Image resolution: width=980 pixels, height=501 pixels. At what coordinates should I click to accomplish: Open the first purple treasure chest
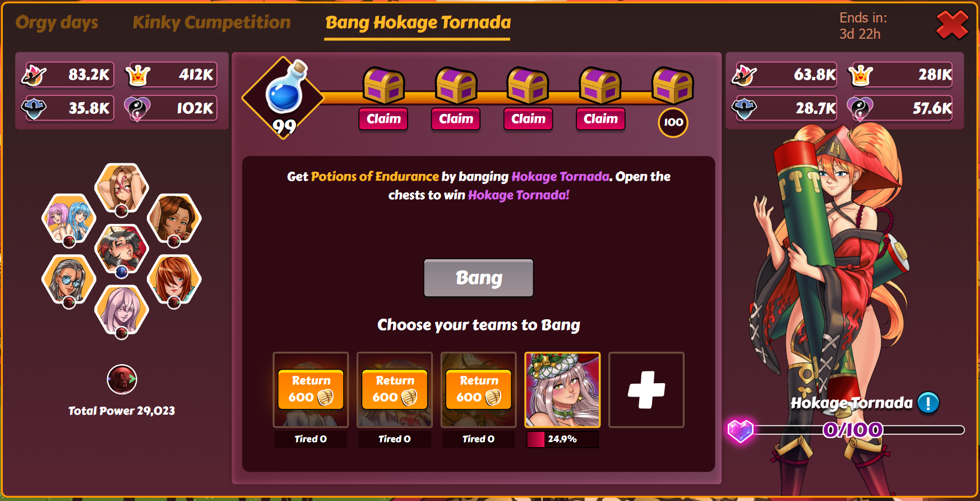[x=384, y=85]
